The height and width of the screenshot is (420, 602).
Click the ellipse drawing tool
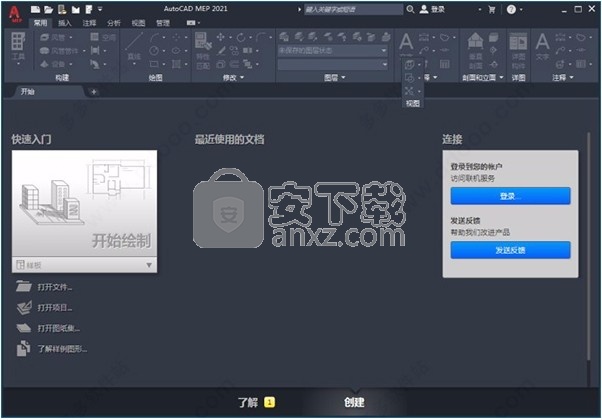(x=176, y=50)
